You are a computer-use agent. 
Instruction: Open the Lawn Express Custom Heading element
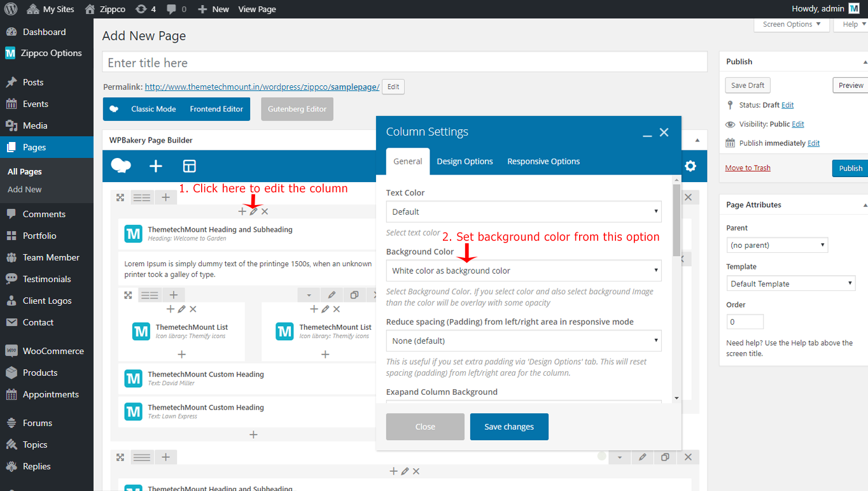click(246, 411)
